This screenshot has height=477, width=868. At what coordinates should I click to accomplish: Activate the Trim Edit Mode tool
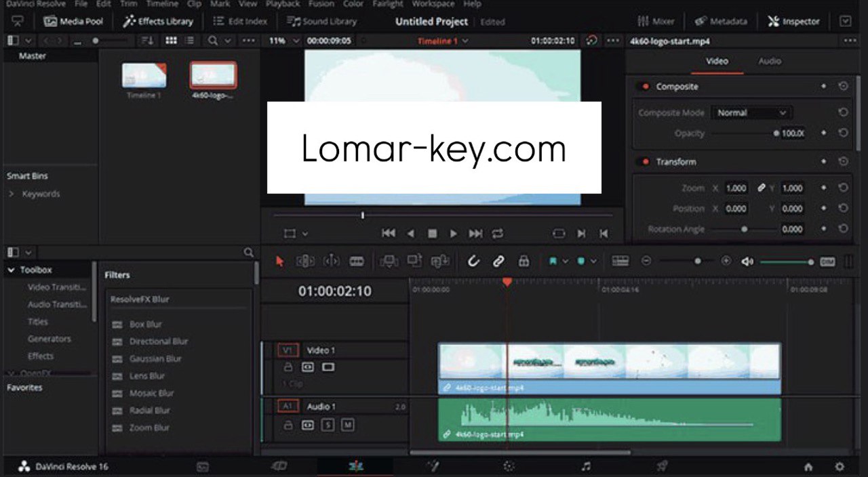(305, 261)
